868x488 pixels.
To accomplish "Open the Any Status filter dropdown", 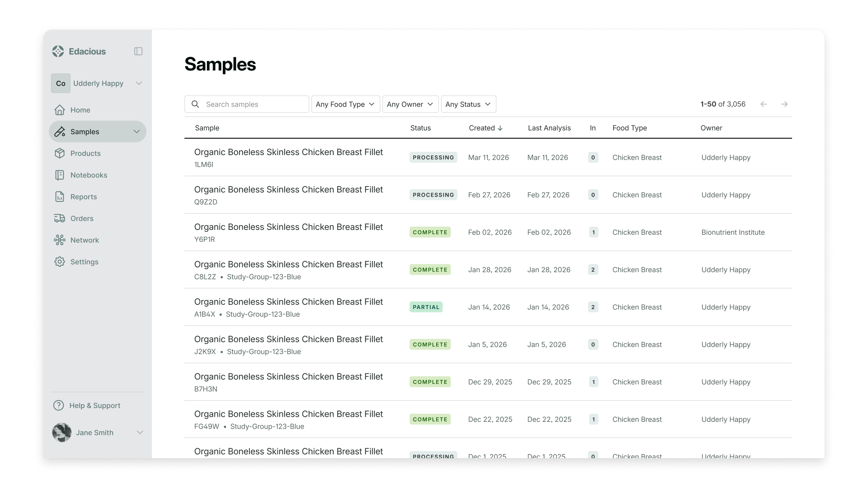I will [x=468, y=104].
